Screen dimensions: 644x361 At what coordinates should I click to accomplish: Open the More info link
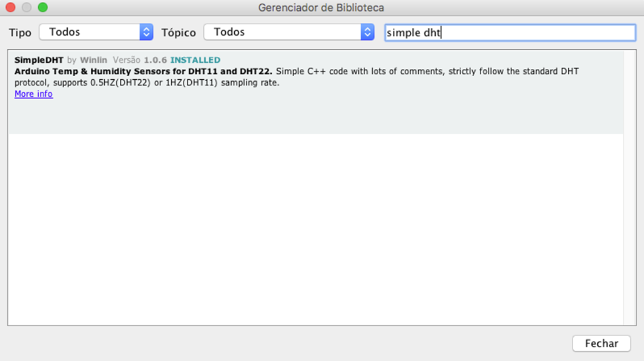[33, 94]
